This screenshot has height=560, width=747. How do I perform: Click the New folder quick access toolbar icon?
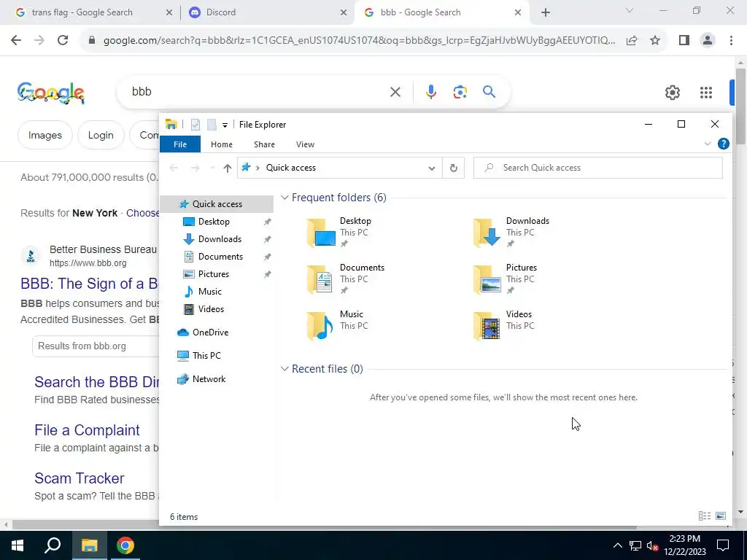212,125
